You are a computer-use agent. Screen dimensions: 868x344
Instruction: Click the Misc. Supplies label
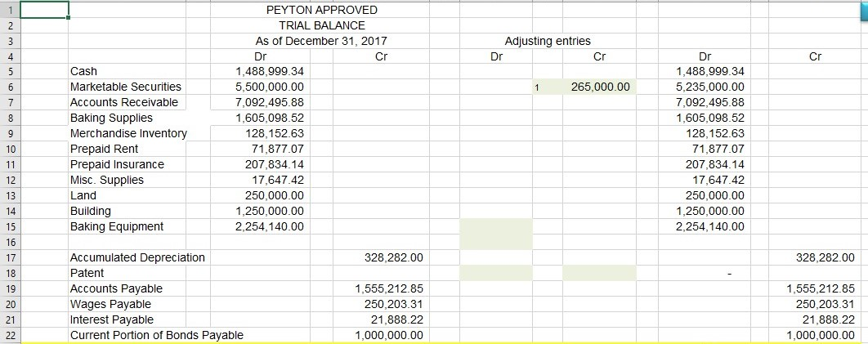coord(107,180)
